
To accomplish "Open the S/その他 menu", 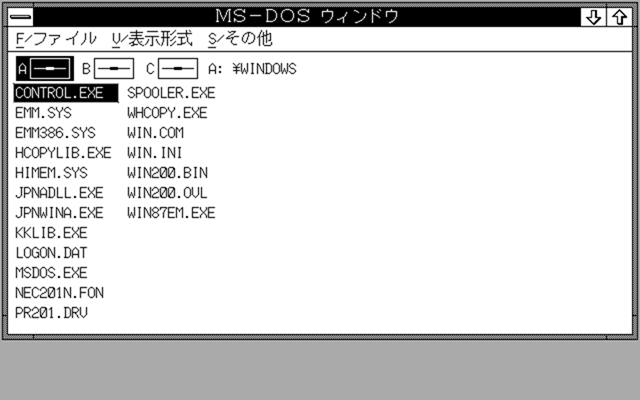I will (x=240, y=39).
